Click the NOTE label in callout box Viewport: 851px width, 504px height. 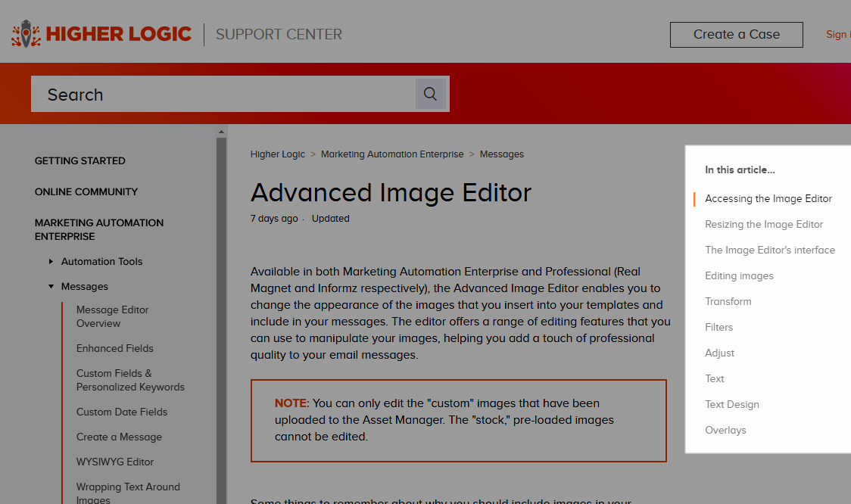(291, 403)
